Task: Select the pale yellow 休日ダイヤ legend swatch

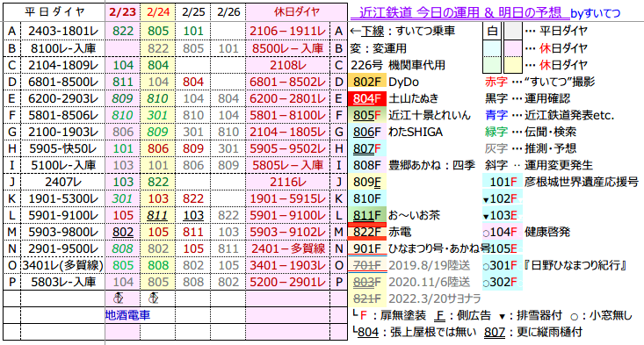Action: click(x=512, y=65)
